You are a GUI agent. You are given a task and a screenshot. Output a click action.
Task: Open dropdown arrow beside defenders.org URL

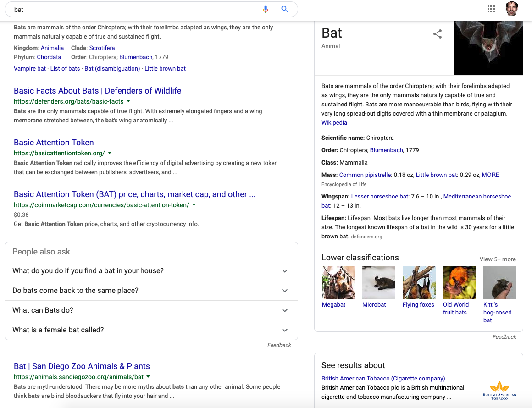[128, 101]
